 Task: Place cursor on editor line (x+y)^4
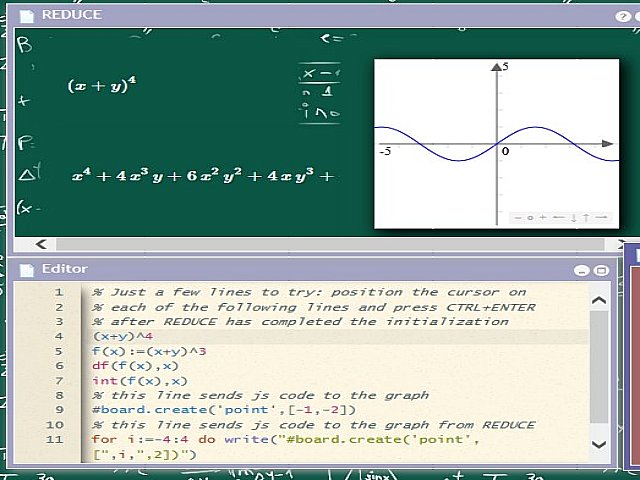pos(122,336)
